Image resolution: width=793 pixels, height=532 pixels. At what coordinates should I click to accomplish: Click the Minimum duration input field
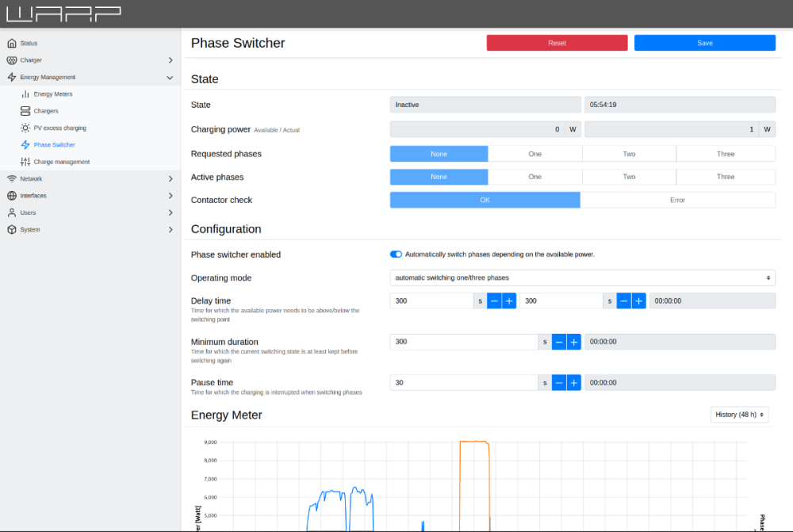click(464, 342)
